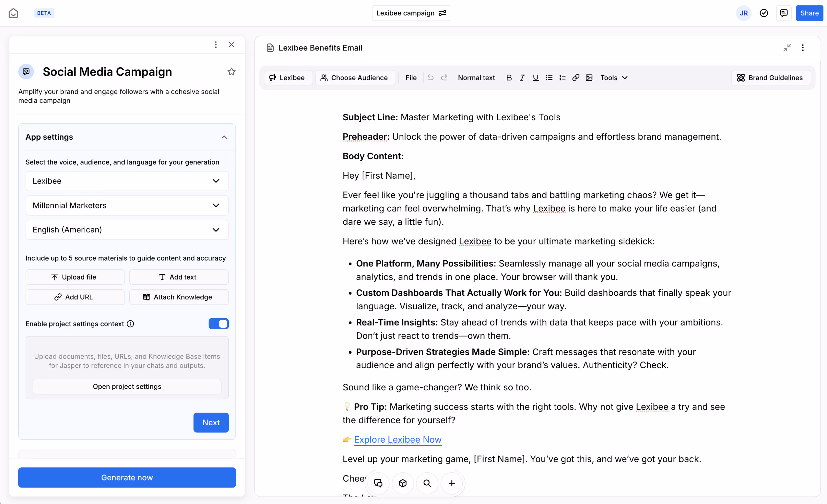Click the insert image icon

click(x=589, y=77)
